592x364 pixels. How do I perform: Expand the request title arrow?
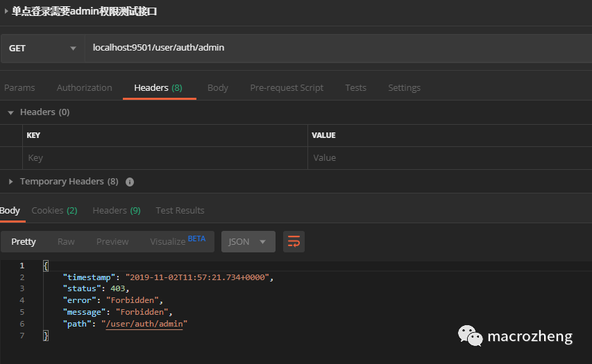point(6,11)
